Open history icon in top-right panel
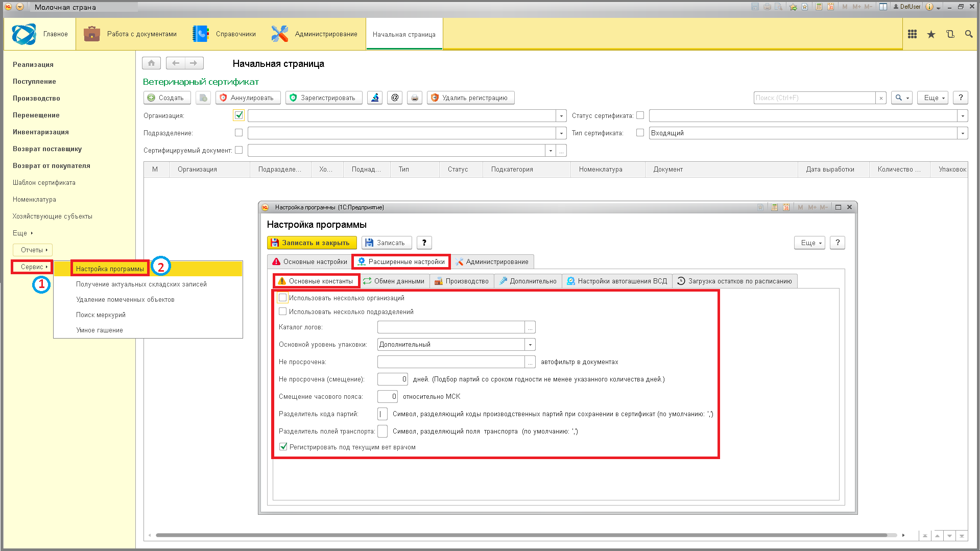The height and width of the screenshot is (551, 980). [950, 34]
